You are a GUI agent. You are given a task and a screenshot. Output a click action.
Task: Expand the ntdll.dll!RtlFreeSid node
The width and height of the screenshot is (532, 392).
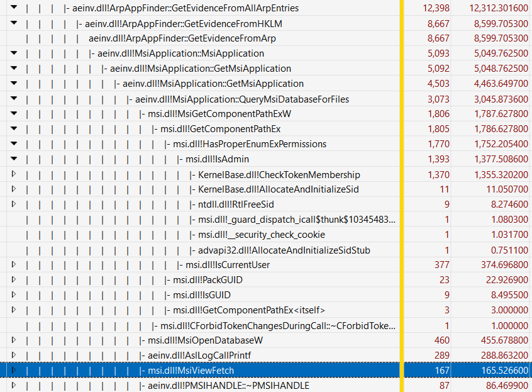tap(14, 204)
